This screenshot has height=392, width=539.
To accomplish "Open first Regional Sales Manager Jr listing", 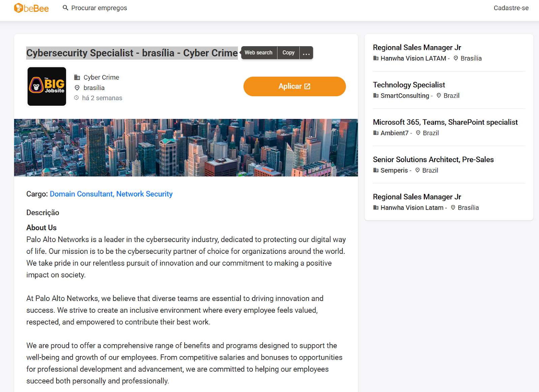I will click(417, 48).
